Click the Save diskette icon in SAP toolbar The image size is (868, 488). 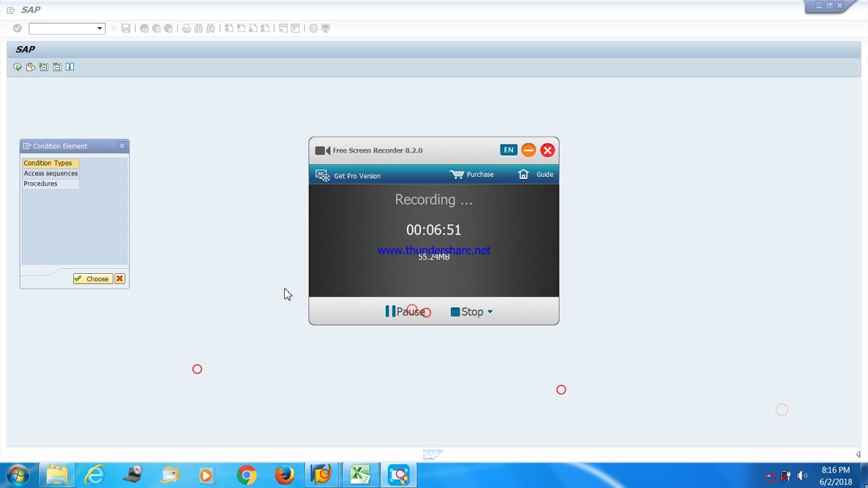125,28
